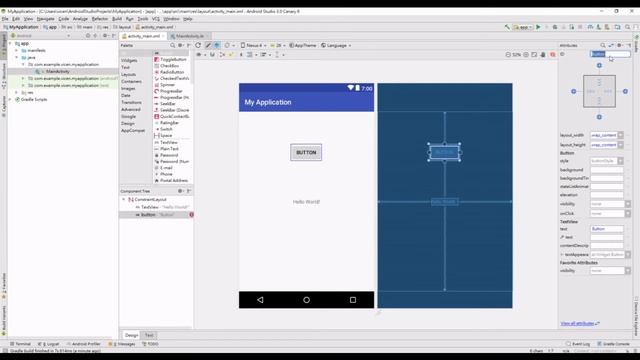The width and height of the screenshot is (640, 360).
Task: Click the ID input field in attributes
Action: [610, 54]
